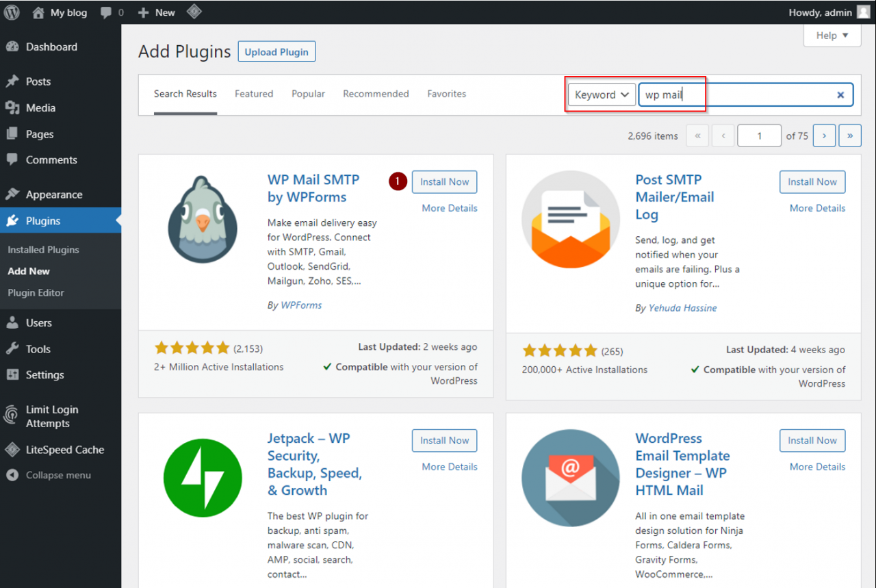The height and width of the screenshot is (588, 876).
Task: Open the Help dropdown panel
Action: coord(832,36)
